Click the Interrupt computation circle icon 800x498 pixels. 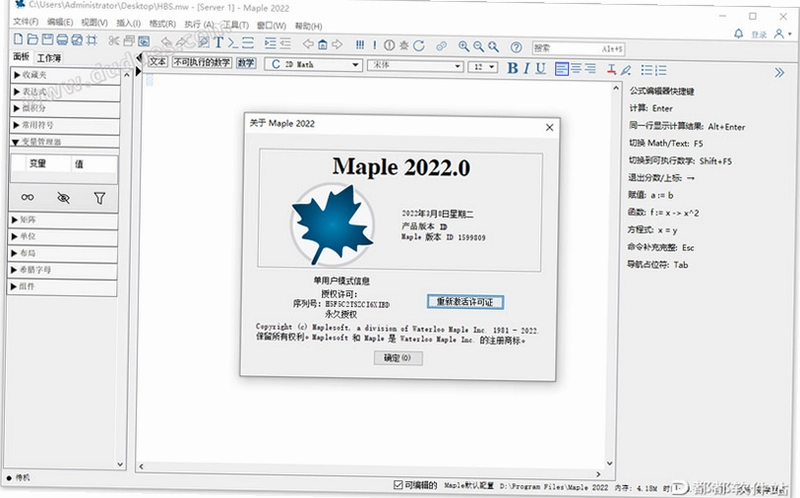tap(389, 45)
